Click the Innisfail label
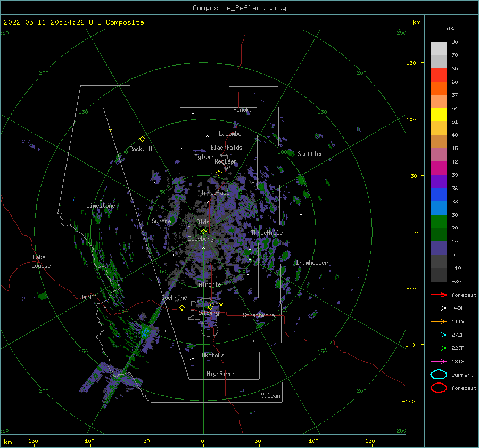Viewport: 479px width, 448px height. tap(215, 193)
